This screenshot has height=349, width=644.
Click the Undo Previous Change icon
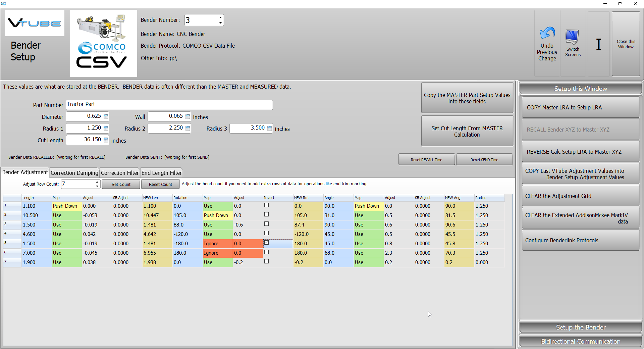coord(547,34)
